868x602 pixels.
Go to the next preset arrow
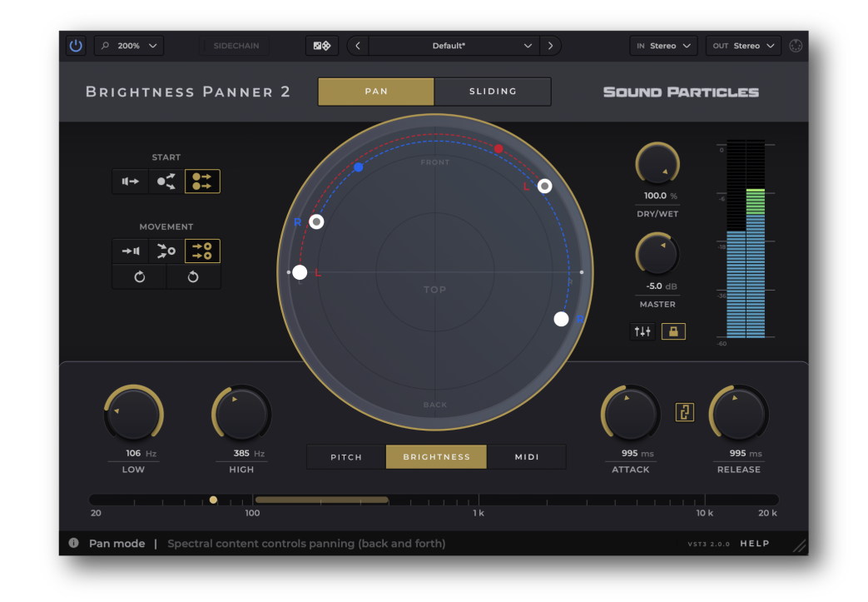point(550,46)
